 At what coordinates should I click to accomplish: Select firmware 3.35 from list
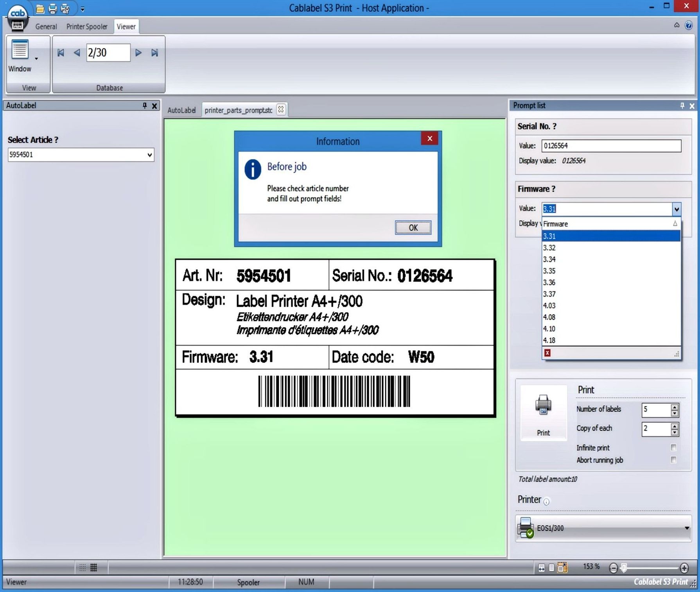click(549, 271)
